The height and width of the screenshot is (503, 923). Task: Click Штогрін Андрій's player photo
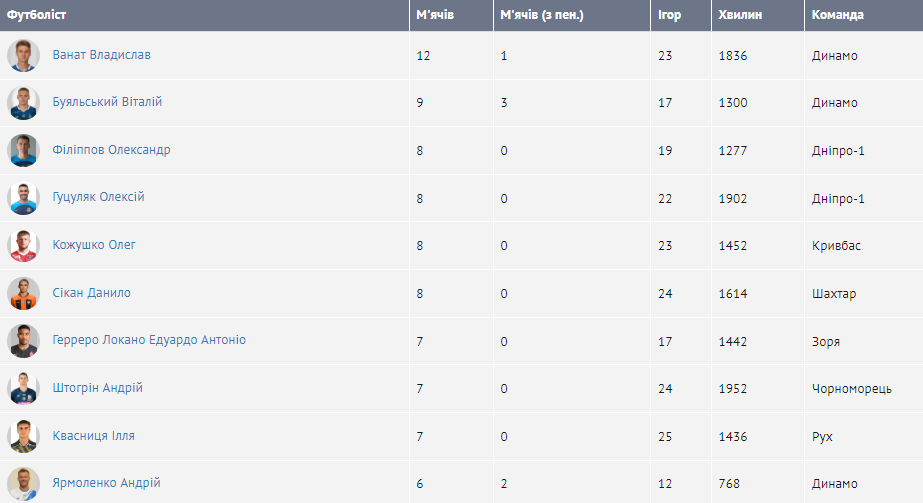[23, 388]
